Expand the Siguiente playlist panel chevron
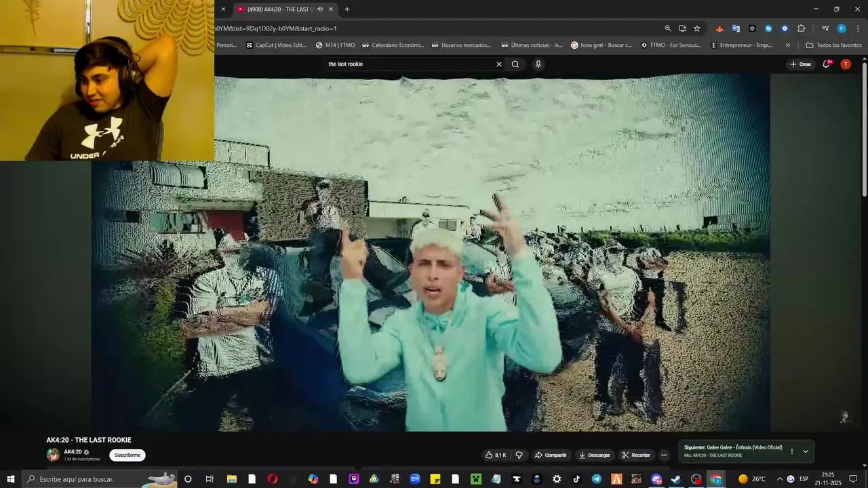868x488 pixels. click(x=806, y=451)
